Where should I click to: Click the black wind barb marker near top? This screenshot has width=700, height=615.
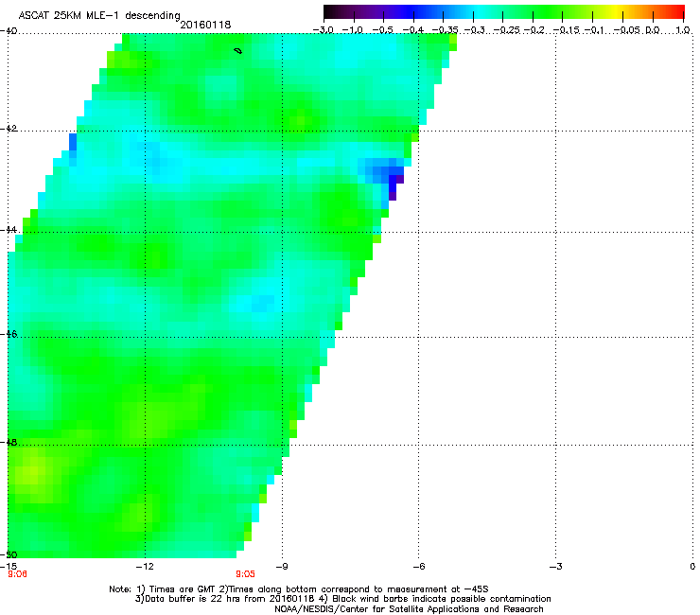[x=238, y=51]
